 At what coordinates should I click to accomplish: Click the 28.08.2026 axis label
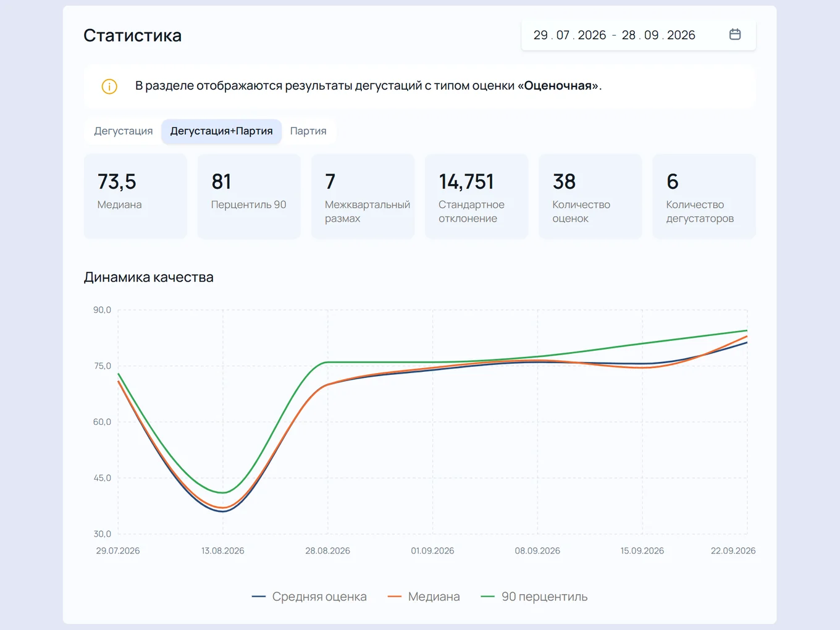tap(328, 551)
